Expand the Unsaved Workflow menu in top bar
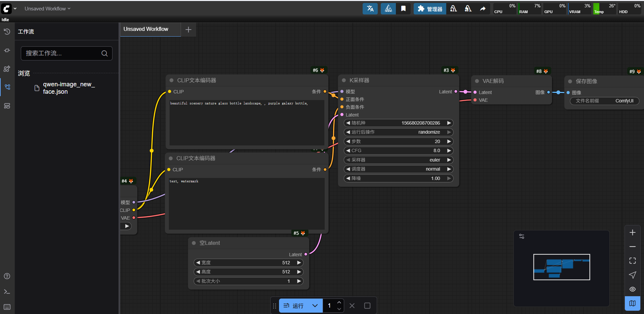This screenshot has width=644, height=314. [x=47, y=9]
